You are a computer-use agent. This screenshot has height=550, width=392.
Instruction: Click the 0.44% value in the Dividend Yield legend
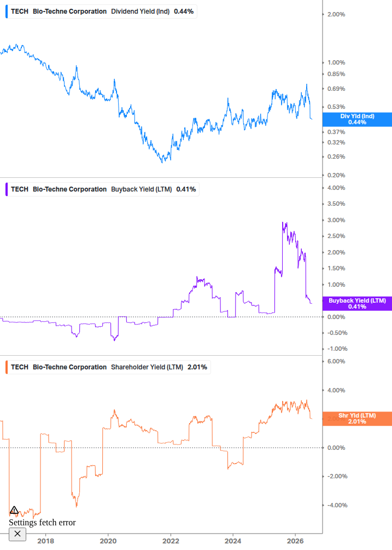(184, 11)
